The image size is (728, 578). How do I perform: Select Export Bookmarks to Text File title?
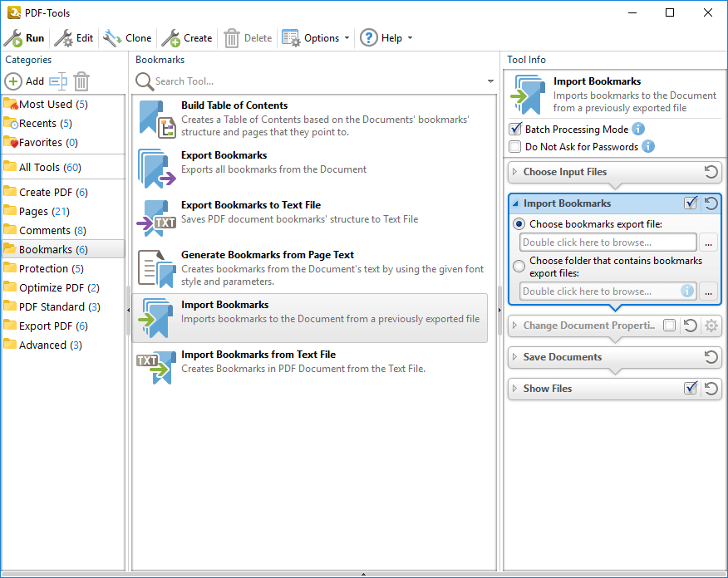coord(251,205)
